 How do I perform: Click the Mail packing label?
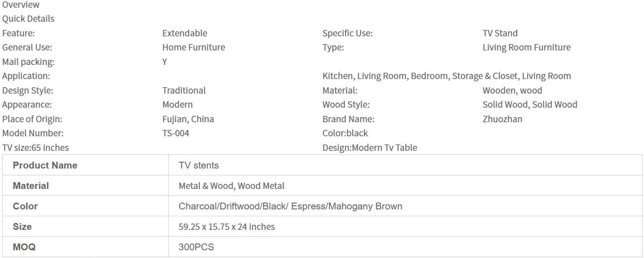point(28,62)
